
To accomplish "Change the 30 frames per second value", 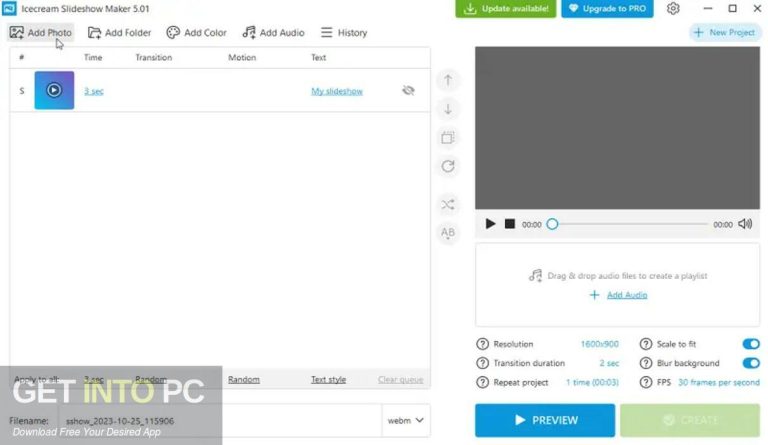I will coord(719,382).
